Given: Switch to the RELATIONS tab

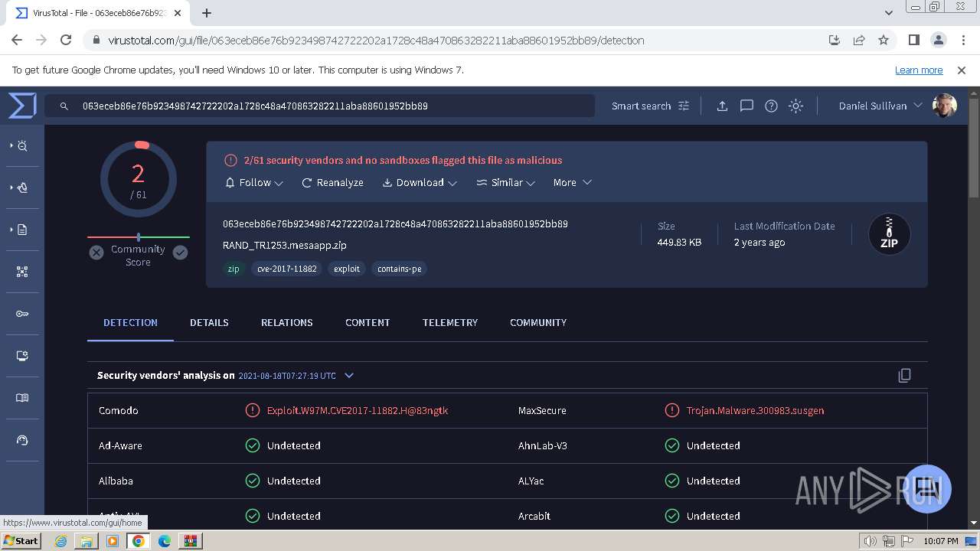Looking at the screenshot, I should (287, 322).
